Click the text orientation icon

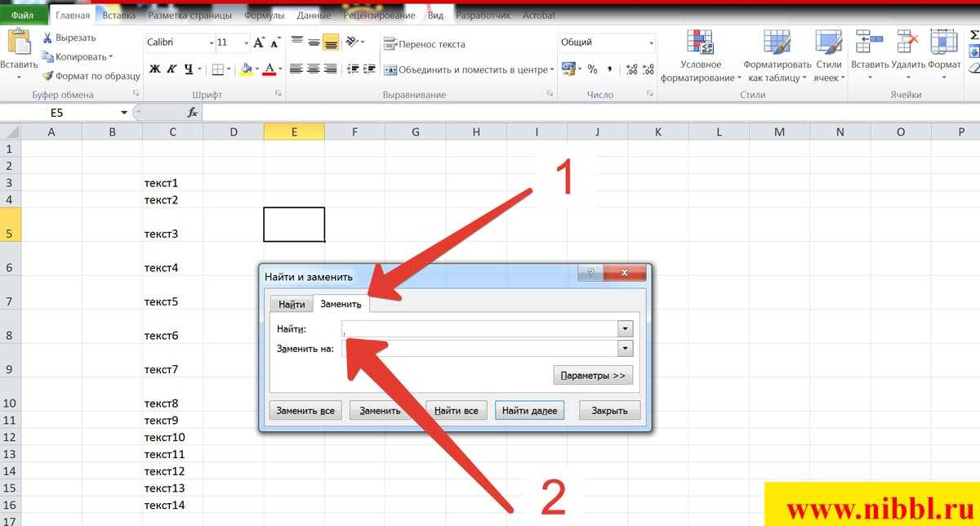(x=352, y=42)
